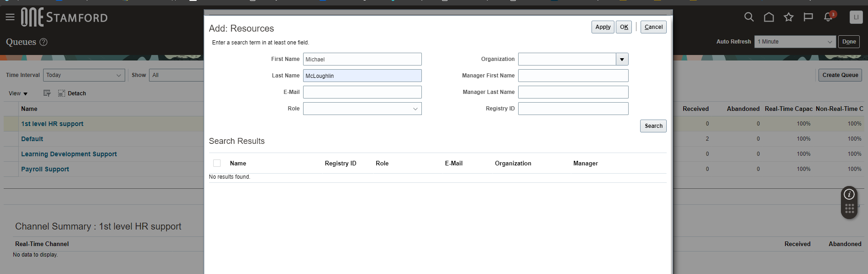Click the Non-Real-Time C column header
868x274 pixels.
pyautogui.click(x=840, y=109)
